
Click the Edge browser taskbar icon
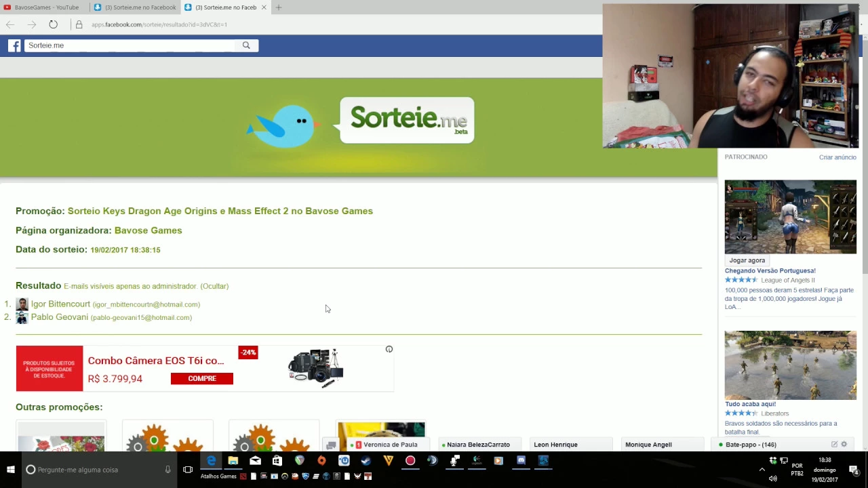pyautogui.click(x=212, y=461)
